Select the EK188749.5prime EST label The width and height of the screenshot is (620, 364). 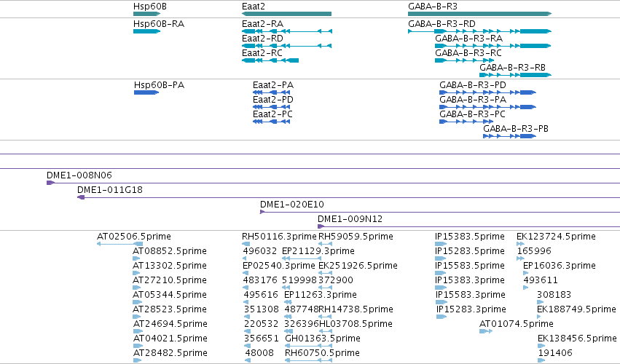(x=576, y=309)
